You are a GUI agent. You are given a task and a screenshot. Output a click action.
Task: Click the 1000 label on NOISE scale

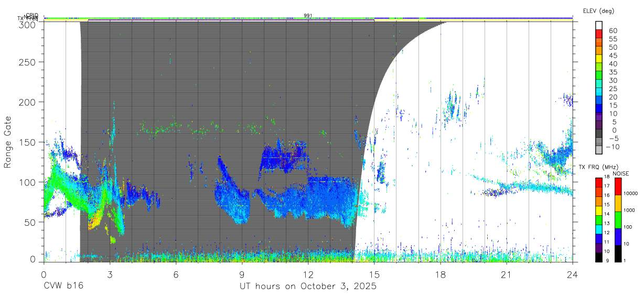(x=628, y=210)
